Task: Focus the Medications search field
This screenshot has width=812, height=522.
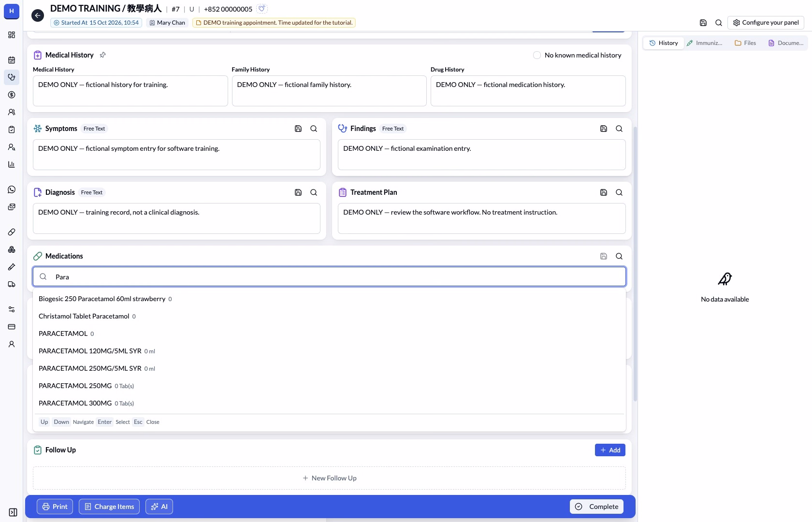Action: [x=329, y=277]
